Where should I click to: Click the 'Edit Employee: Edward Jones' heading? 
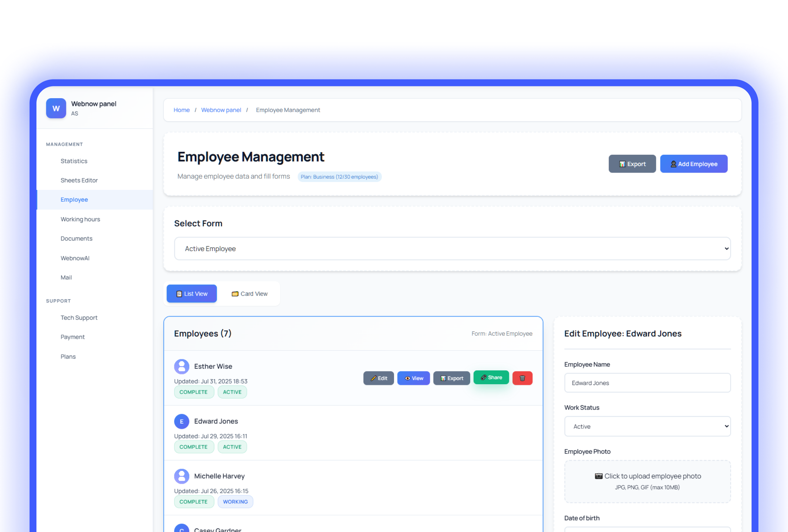(x=623, y=334)
